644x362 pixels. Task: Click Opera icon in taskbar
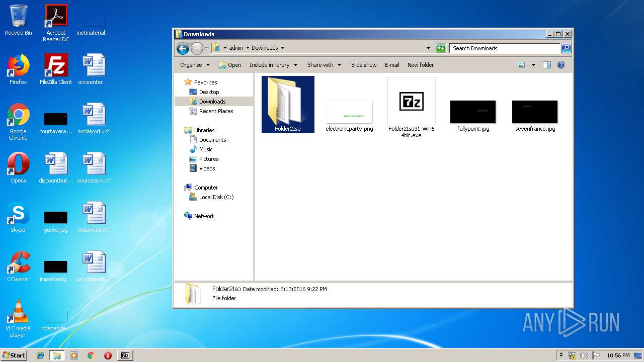[x=108, y=355]
